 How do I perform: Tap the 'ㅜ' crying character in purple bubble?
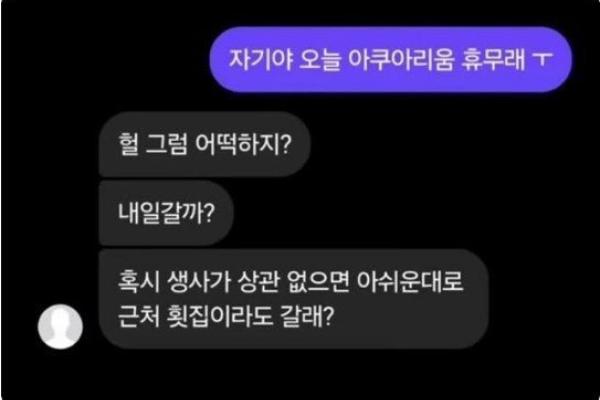(x=543, y=59)
